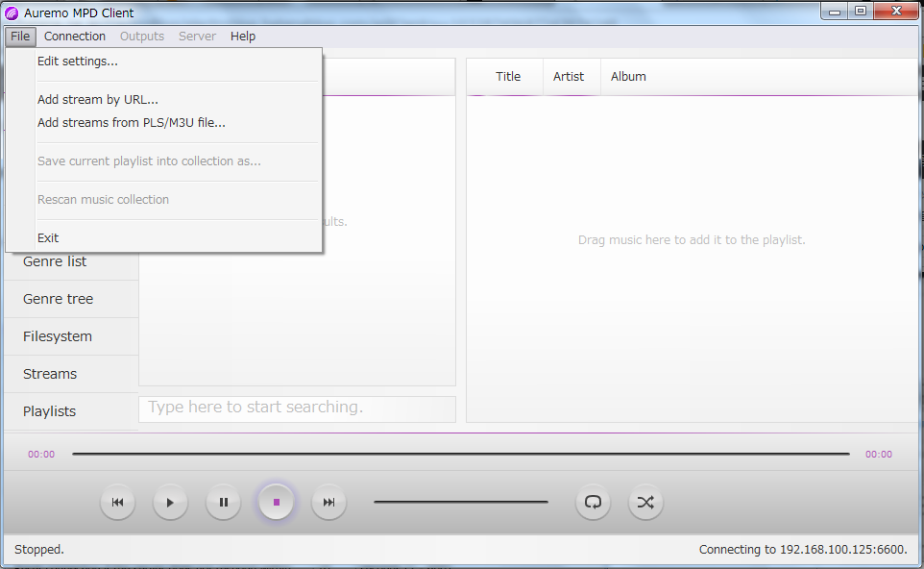Click the Title column header
This screenshot has height=569, width=924.
point(508,77)
